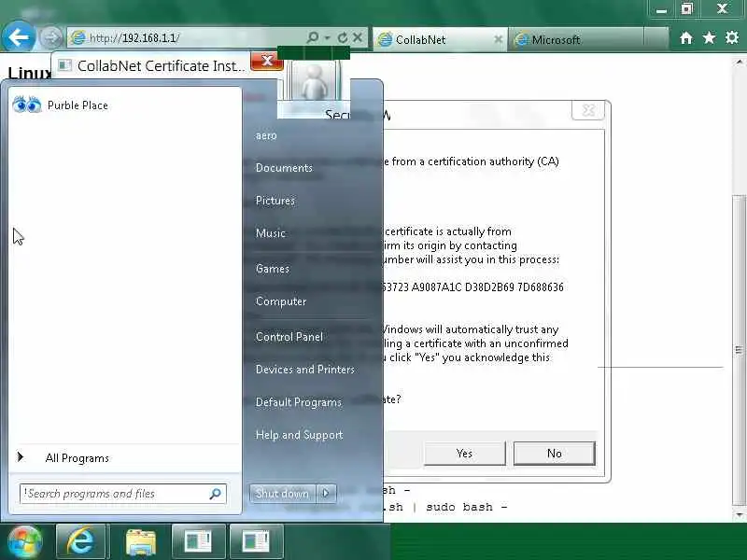Screen dimensions: 747x560
Task: Click first window icon on taskbar
Action: pos(198,541)
